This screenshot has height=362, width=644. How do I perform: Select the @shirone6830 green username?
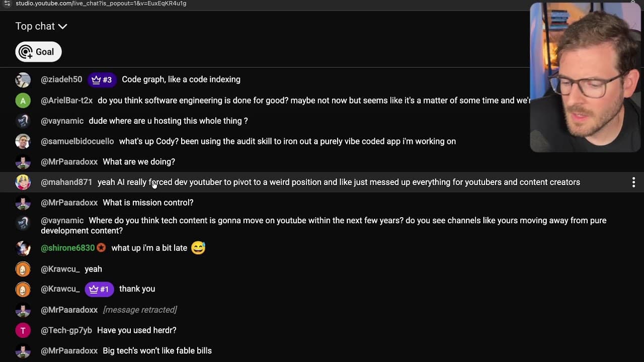click(x=67, y=248)
